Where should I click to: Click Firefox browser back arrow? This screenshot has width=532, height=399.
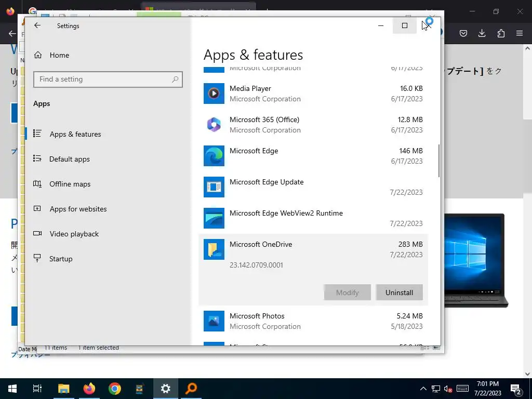point(12,34)
